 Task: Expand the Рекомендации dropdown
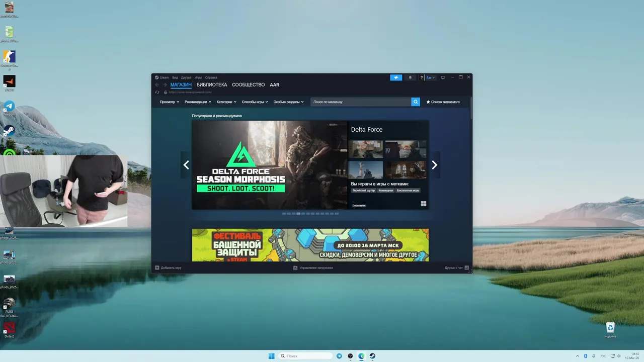tap(198, 102)
